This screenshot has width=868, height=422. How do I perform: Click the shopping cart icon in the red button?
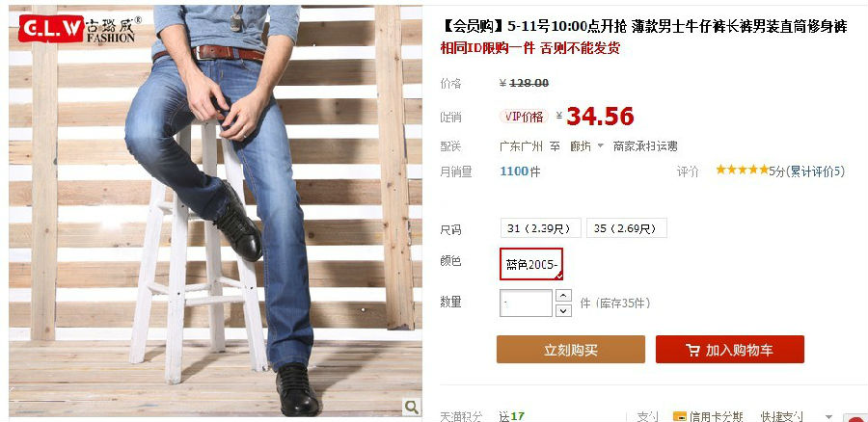point(692,350)
